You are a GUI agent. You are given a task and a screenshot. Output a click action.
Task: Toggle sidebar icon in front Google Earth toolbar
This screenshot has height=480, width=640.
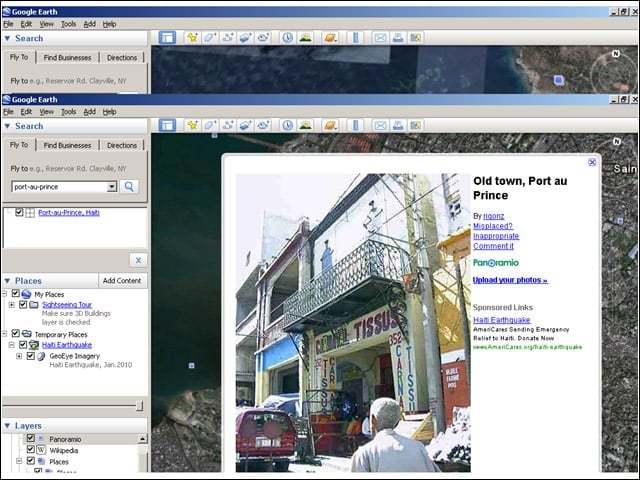(x=167, y=125)
